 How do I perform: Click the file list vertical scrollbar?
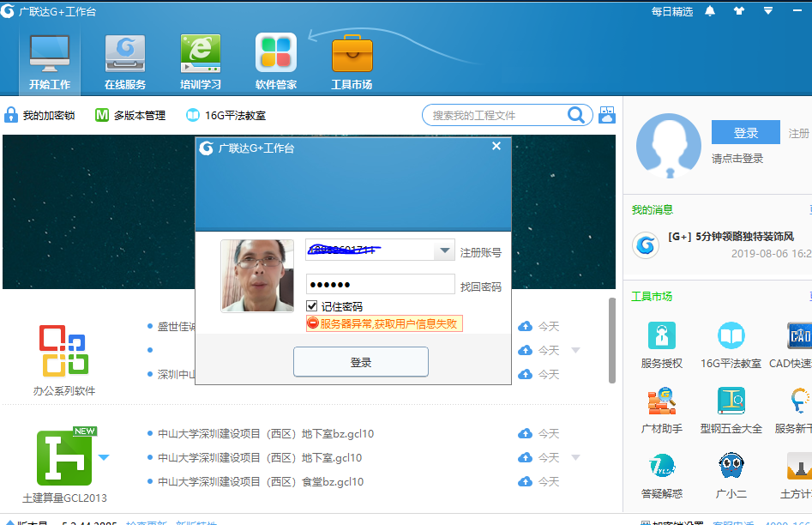tap(611, 341)
